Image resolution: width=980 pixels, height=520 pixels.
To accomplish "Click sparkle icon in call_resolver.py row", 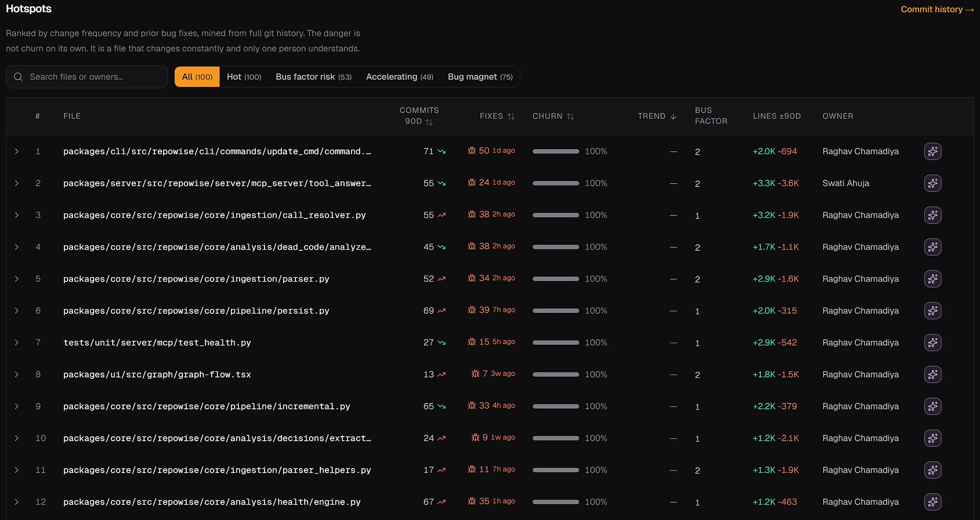I will coord(932,215).
